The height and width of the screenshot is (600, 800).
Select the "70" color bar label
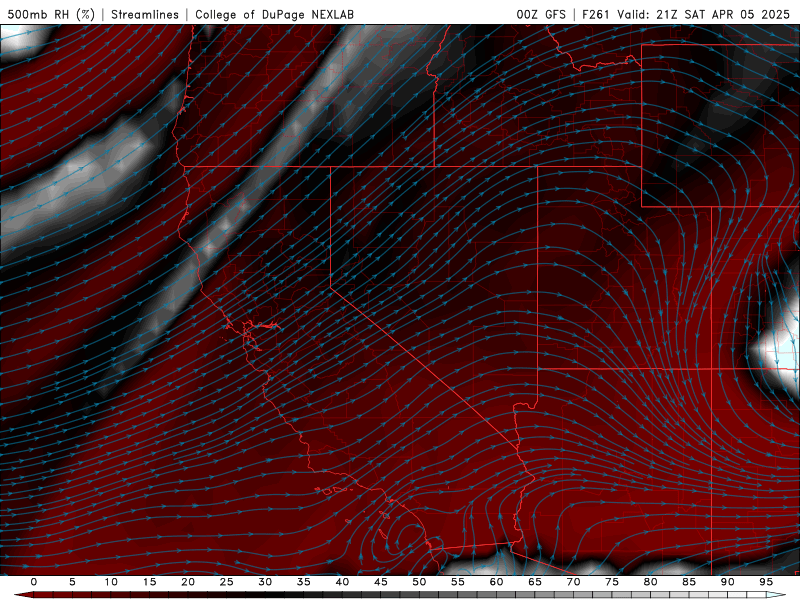click(x=573, y=582)
